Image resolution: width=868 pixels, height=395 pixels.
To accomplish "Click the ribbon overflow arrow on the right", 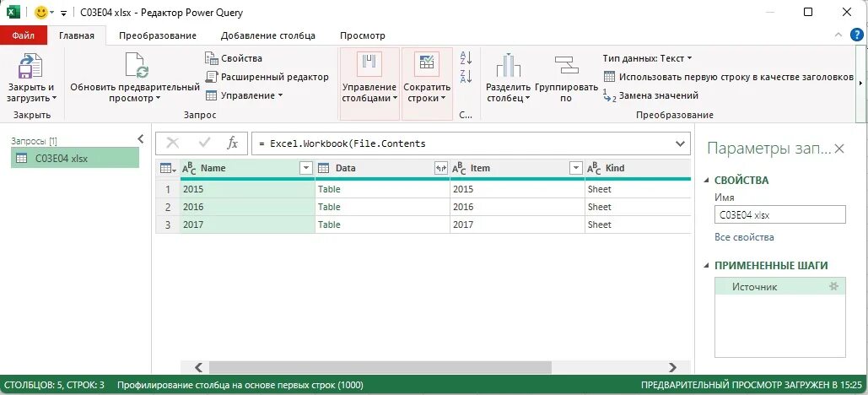I will point(860,83).
